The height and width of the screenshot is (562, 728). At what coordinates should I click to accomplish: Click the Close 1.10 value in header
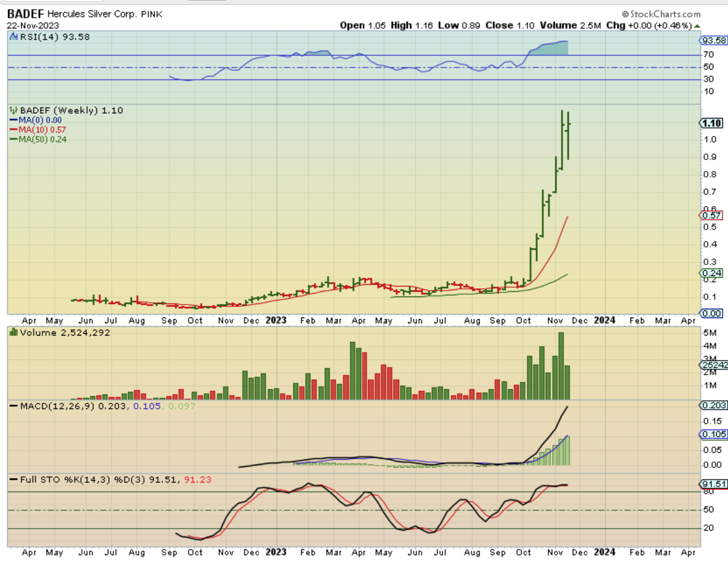[x=510, y=26]
